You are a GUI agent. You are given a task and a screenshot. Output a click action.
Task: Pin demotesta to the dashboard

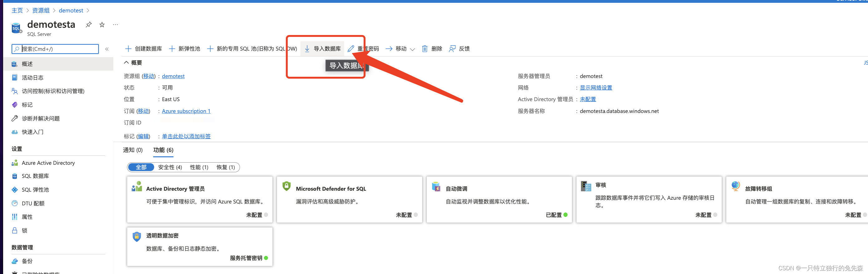tap(89, 25)
